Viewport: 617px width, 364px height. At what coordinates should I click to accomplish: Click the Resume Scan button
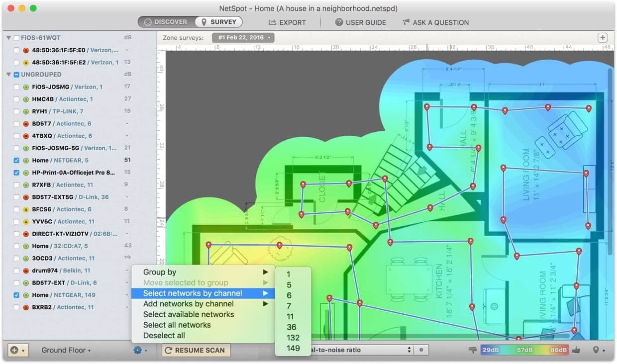[x=197, y=350]
